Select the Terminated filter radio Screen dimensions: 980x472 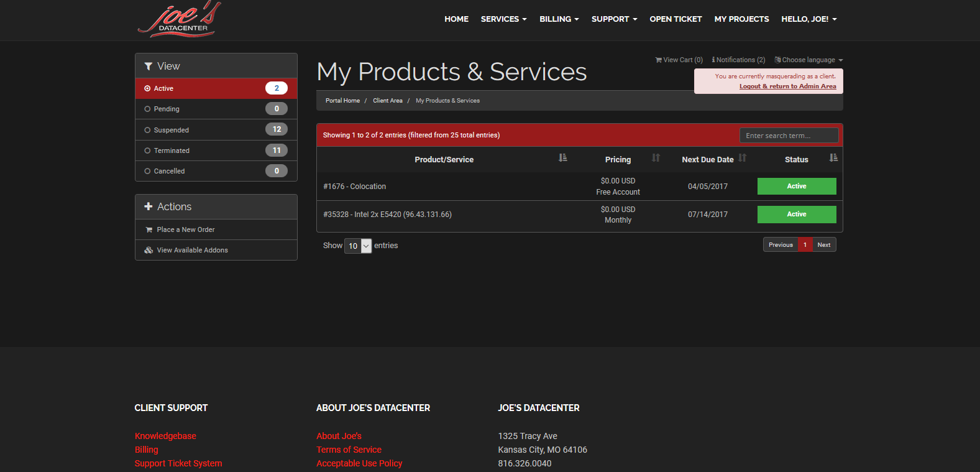(x=147, y=150)
